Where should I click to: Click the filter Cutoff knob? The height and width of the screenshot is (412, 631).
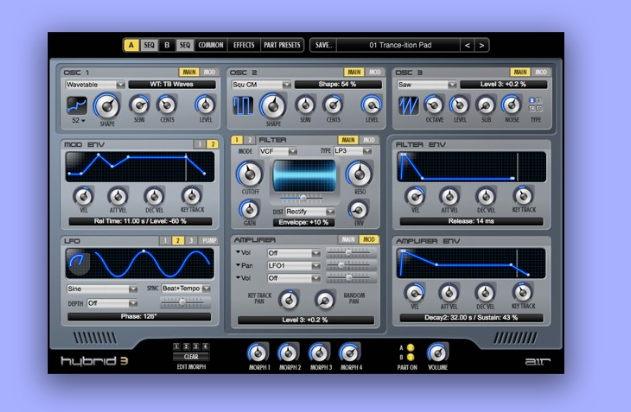(x=247, y=174)
